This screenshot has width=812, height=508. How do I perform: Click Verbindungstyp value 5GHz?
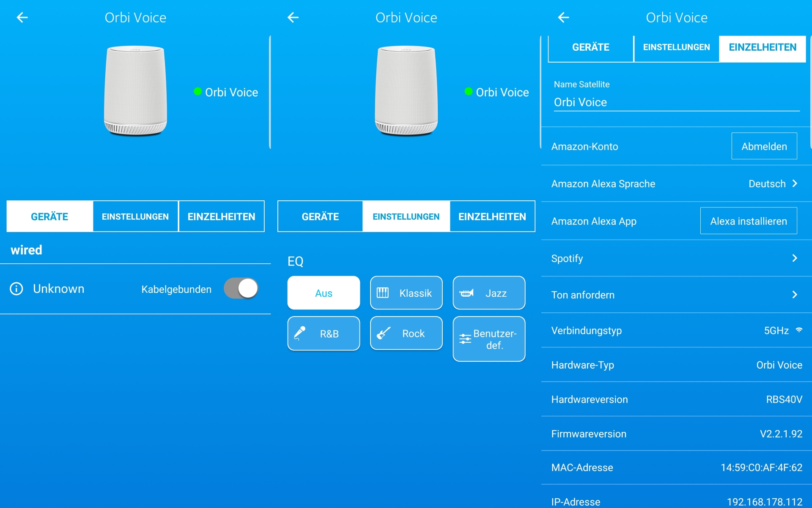pyautogui.click(x=776, y=330)
